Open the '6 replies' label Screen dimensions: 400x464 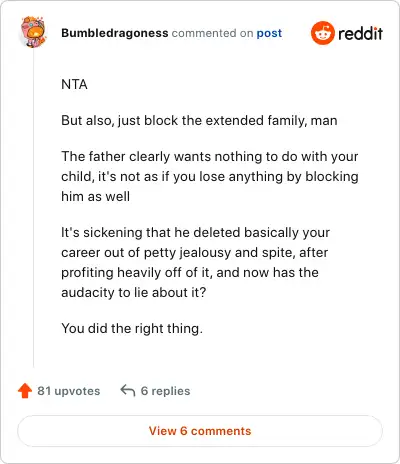pyautogui.click(x=165, y=391)
